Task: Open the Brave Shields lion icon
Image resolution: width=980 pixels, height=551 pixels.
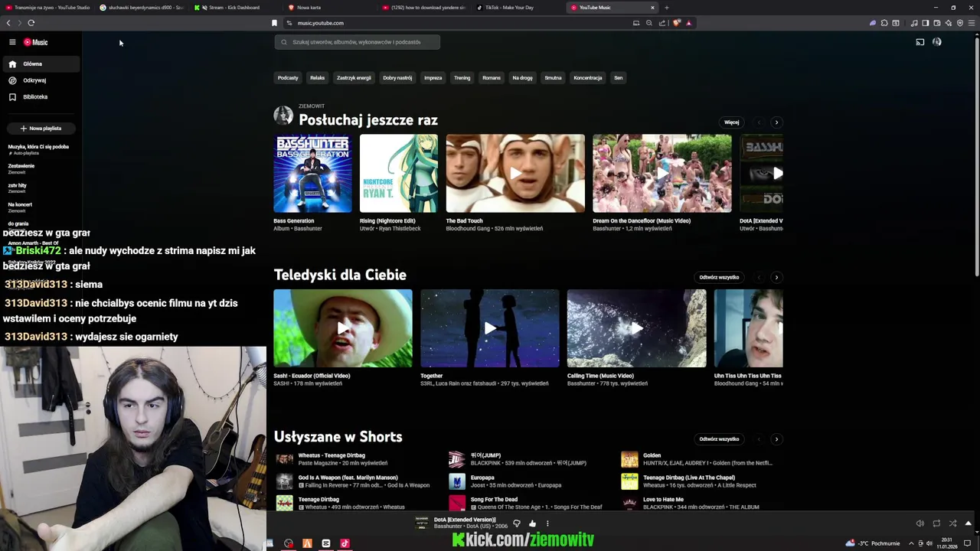Action: pos(676,23)
